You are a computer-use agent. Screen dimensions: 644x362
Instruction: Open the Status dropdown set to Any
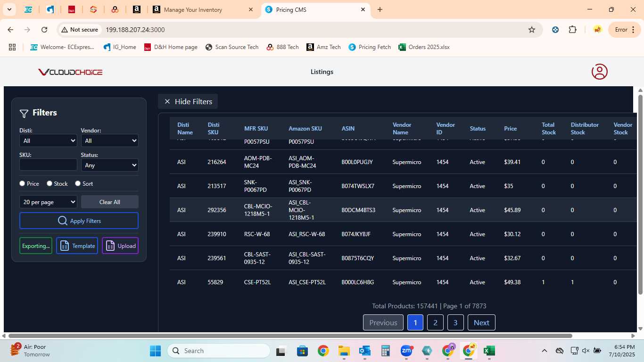pos(109,165)
